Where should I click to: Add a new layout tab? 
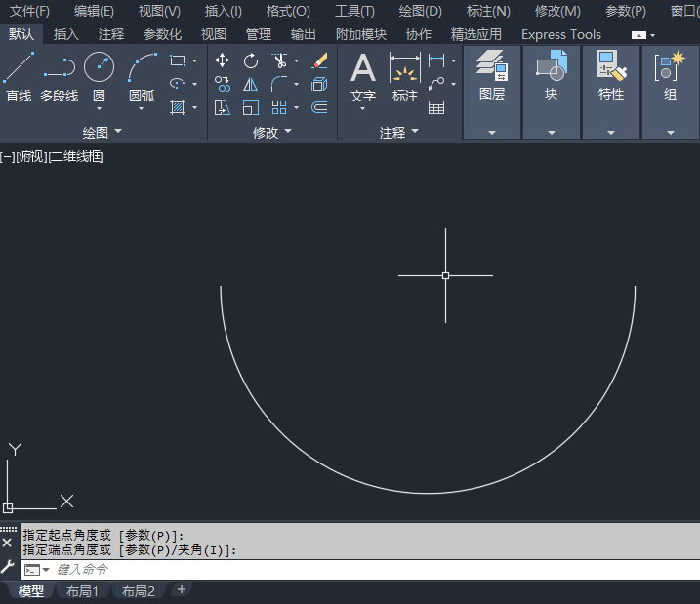[x=182, y=589]
